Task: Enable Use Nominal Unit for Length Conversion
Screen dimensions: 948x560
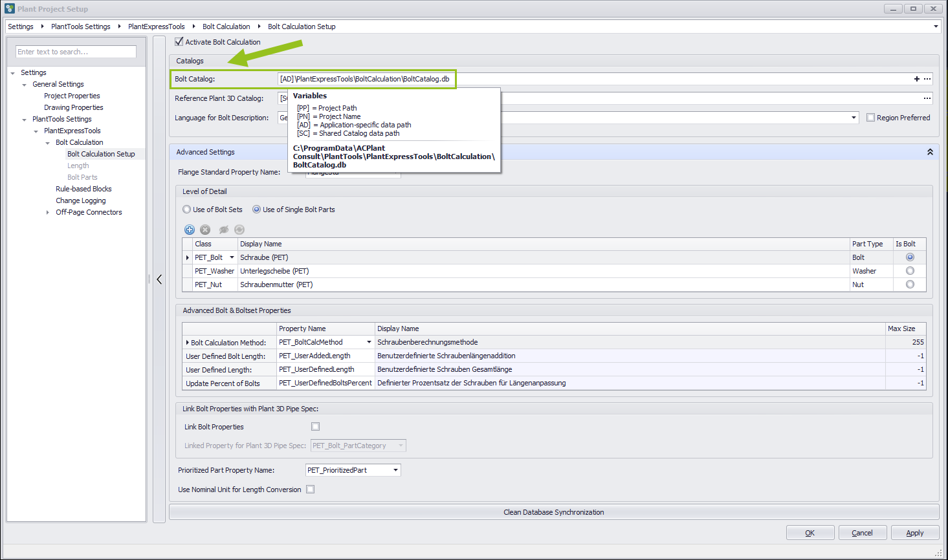Action: click(x=311, y=490)
